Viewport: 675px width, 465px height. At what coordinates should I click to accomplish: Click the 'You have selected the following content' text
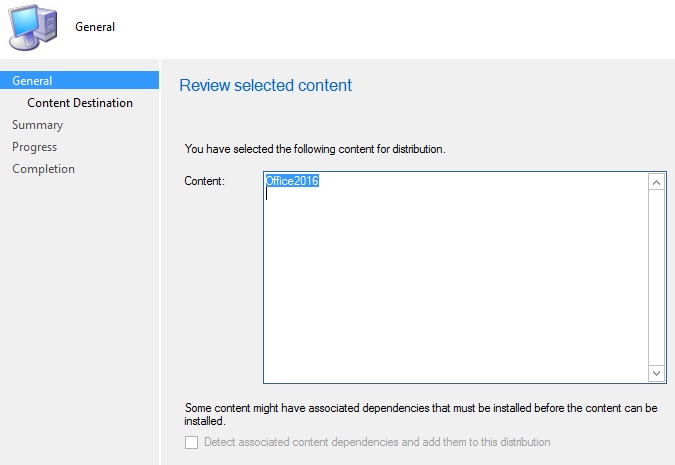click(x=315, y=149)
